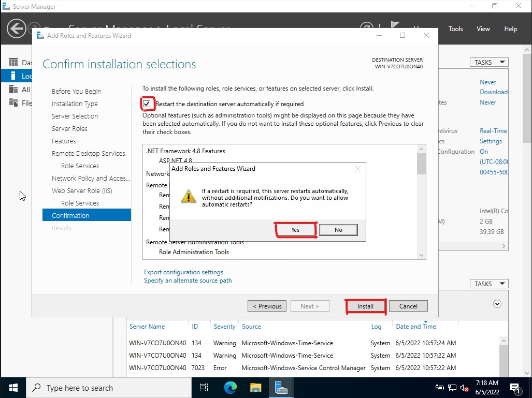Click the taskbar search box

[109, 388]
